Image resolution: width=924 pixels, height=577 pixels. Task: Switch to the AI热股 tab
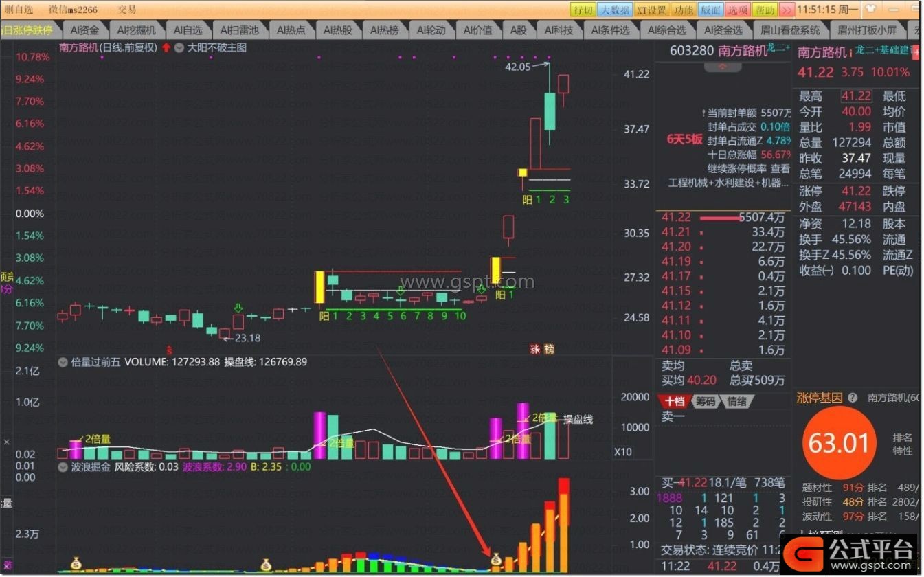pos(338,30)
